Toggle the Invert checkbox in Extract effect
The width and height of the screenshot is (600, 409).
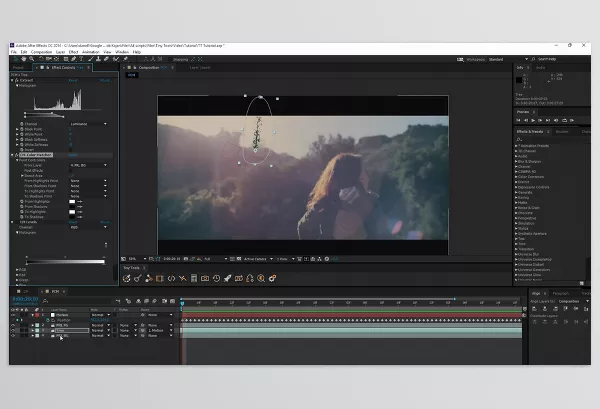(x=70, y=150)
